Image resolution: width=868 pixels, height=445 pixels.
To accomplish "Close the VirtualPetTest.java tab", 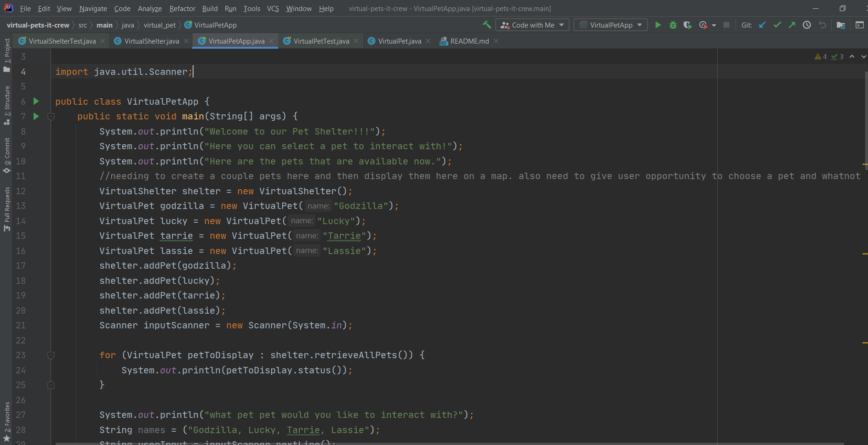I will pos(356,41).
